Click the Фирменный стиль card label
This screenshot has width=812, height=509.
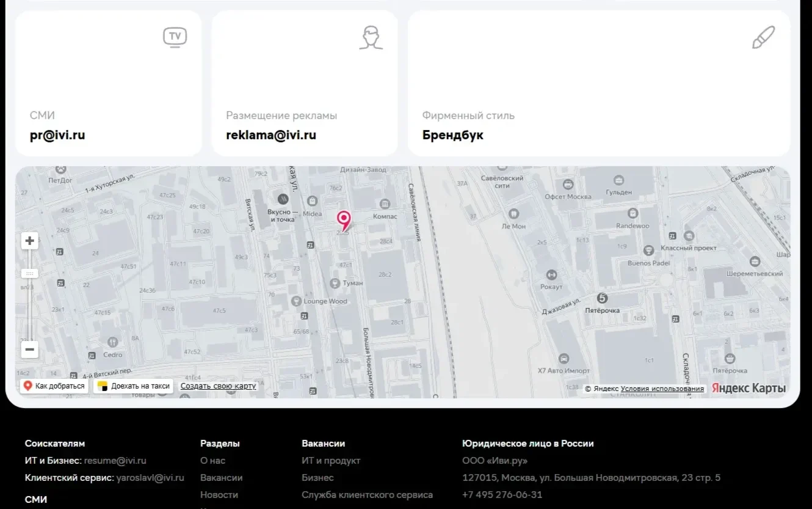(468, 115)
